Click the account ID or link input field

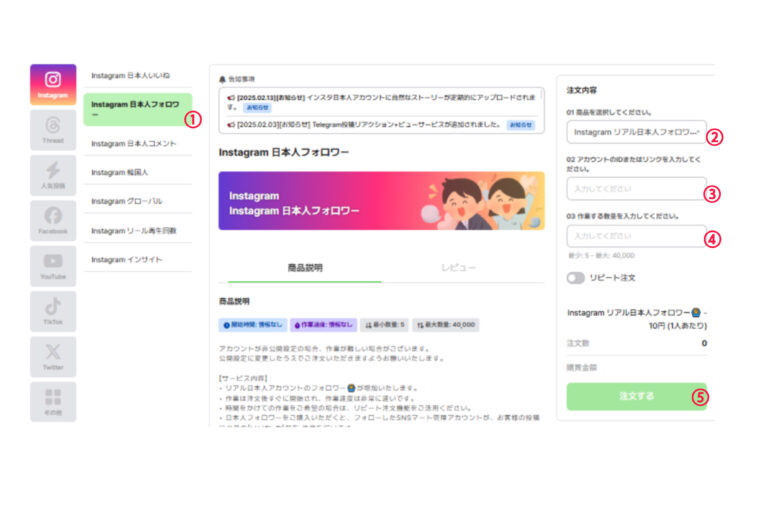[x=636, y=189]
